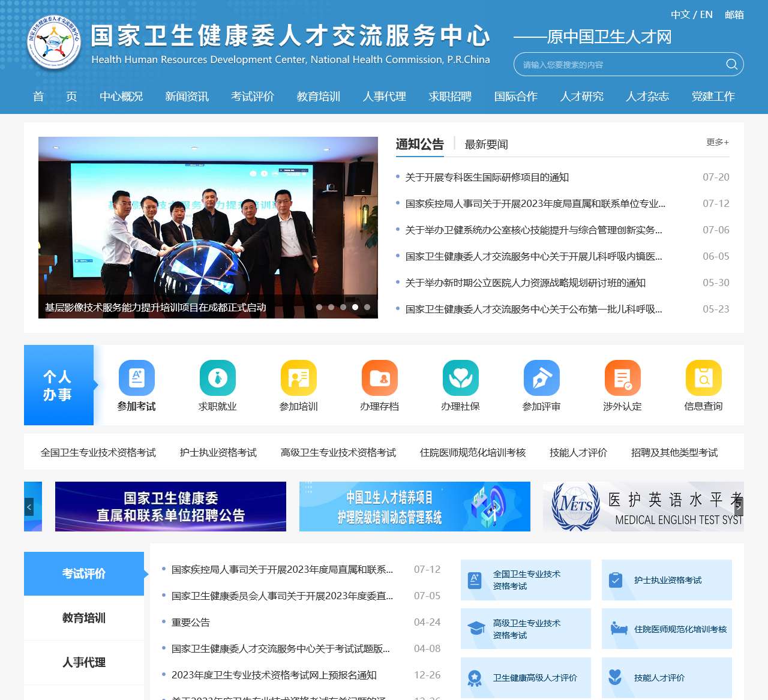Click the search magnifier icon
Screen dimensions: 768x700
click(x=731, y=64)
